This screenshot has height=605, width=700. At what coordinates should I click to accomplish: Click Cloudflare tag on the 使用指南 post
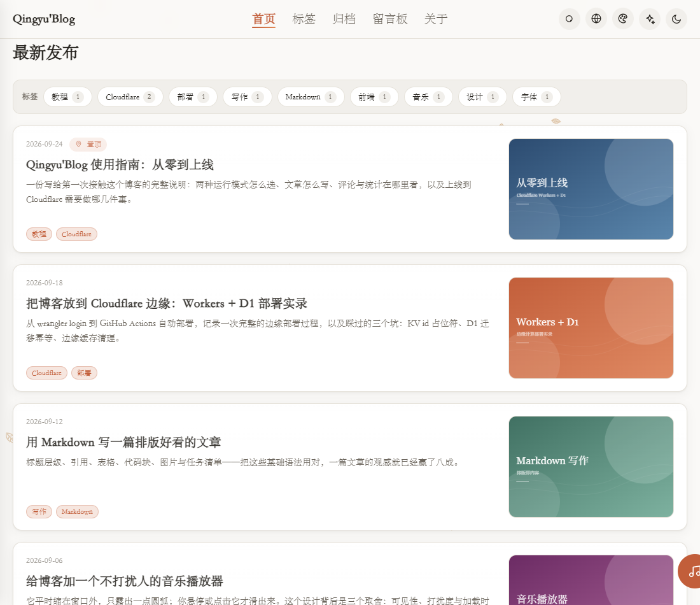pyautogui.click(x=76, y=234)
